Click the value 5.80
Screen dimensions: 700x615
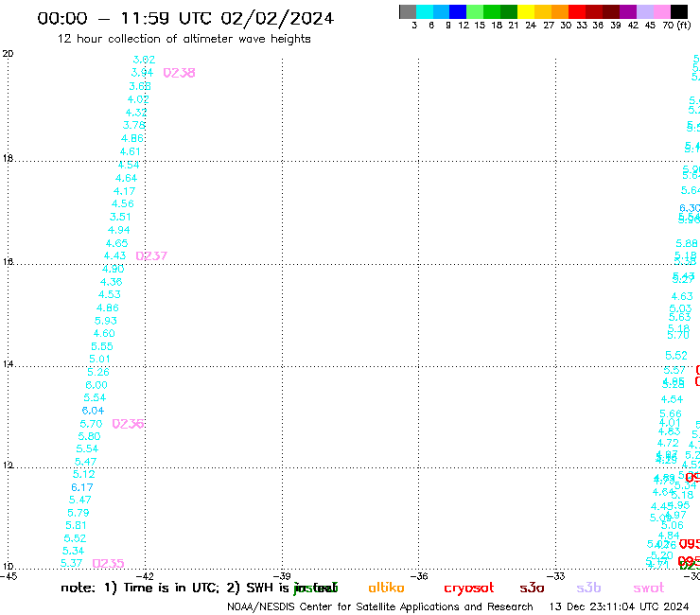89,436
